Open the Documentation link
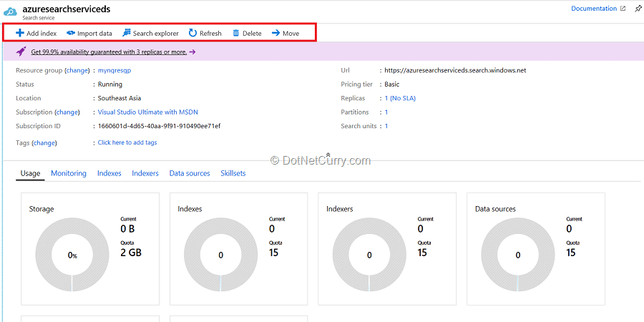The width and height of the screenshot is (644, 322). point(594,9)
